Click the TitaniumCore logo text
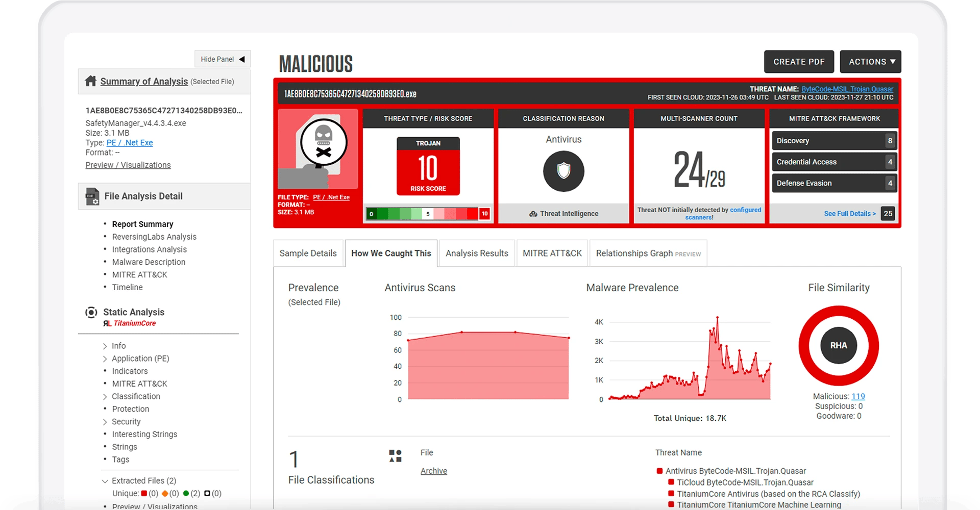Viewport: 980px width, 510px height. pos(130,323)
